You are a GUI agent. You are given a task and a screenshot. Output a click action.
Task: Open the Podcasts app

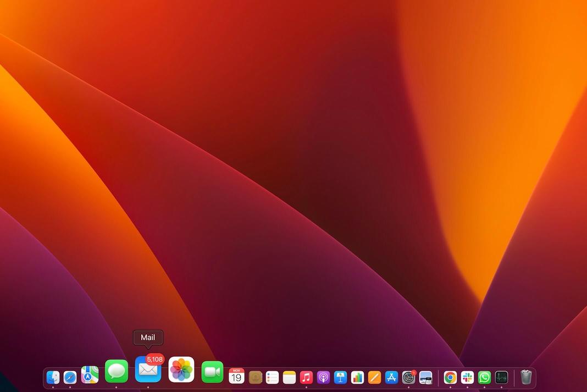pyautogui.click(x=323, y=377)
